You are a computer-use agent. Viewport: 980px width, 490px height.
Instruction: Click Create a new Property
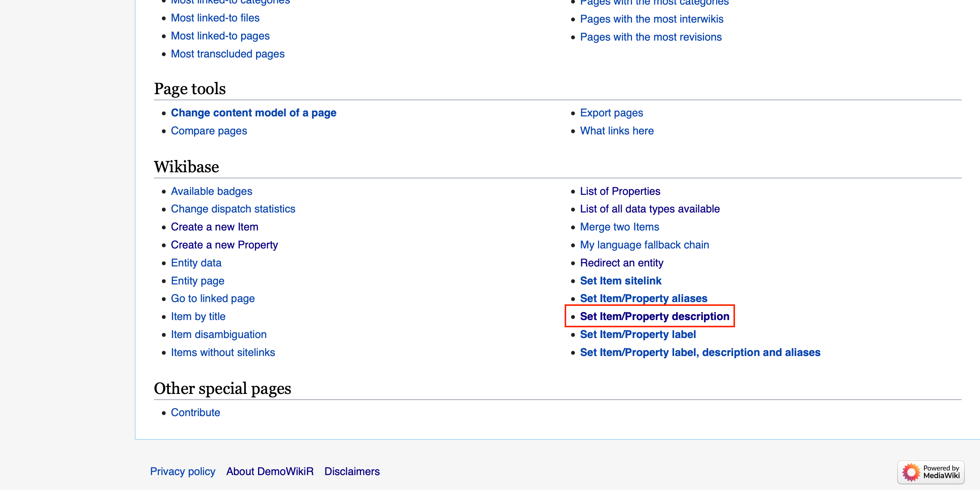coord(224,245)
